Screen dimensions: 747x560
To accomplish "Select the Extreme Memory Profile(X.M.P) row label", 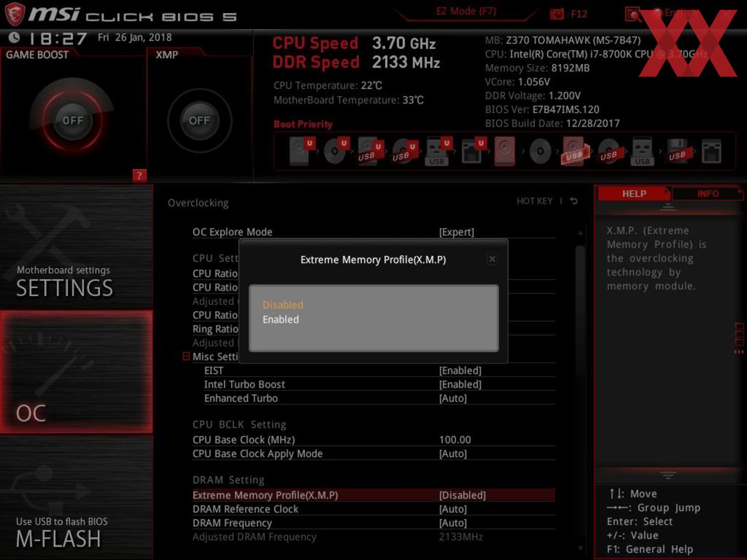I will click(x=265, y=495).
